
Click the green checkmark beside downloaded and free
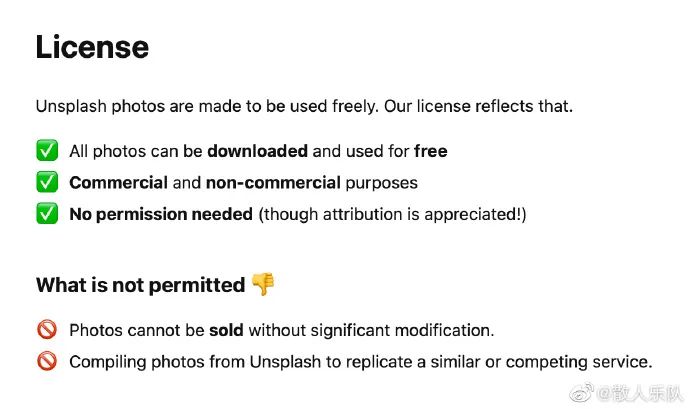tap(47, 150)
